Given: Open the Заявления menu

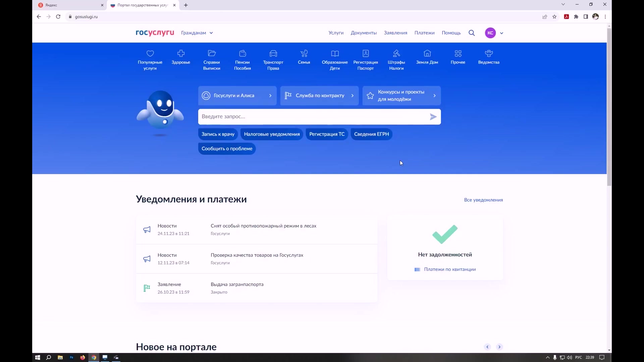Looking at the screenshot, I should tap(395, 33).
